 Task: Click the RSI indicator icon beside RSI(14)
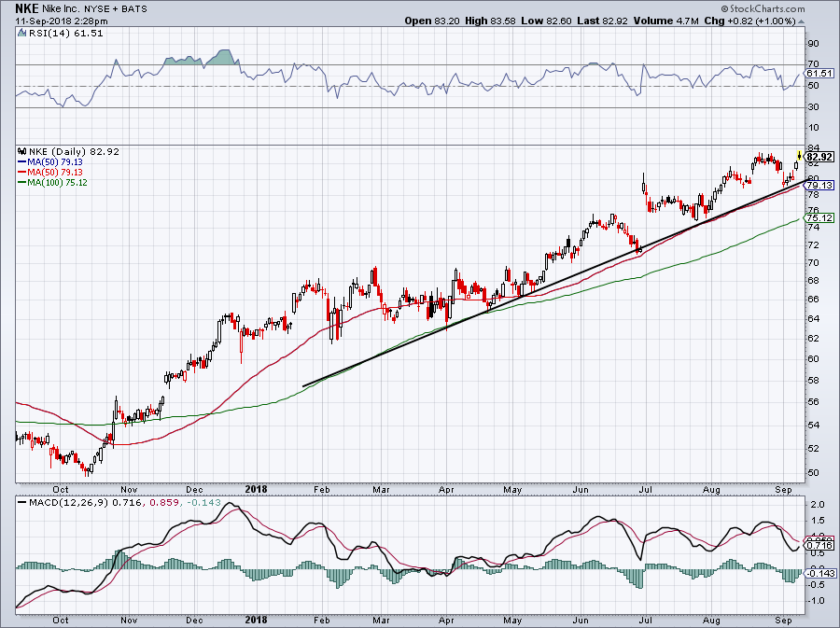coord(21,34)
